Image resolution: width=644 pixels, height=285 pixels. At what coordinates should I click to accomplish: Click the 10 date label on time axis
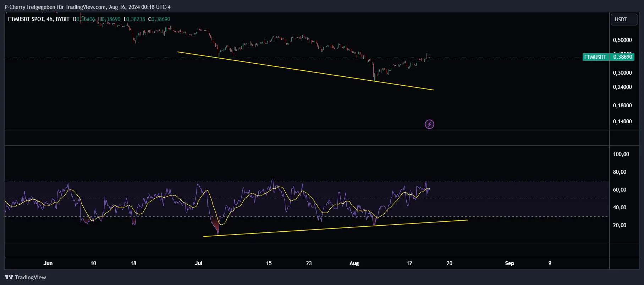point(93,263)
